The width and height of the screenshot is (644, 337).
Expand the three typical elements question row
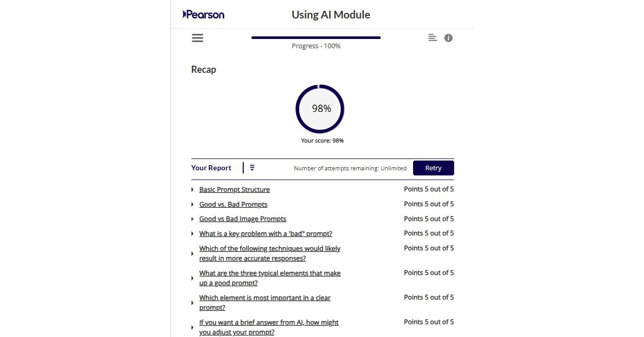[193, 277]
